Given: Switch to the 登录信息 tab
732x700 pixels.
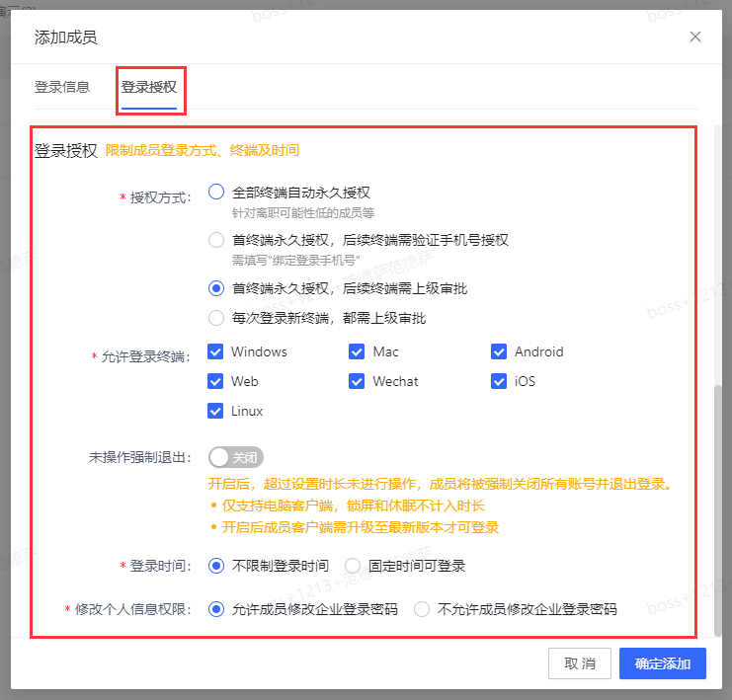Looking at the screenshot, I should pos(62,87).
